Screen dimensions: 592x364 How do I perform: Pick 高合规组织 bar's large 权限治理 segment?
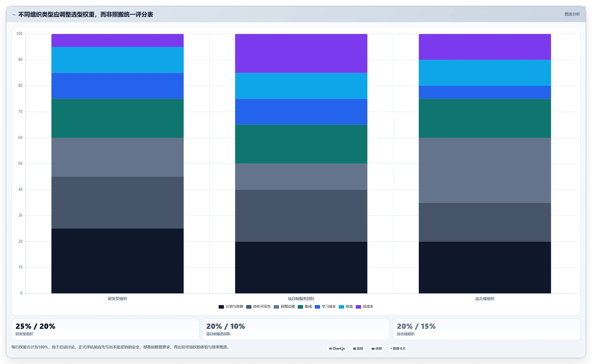(x=485, y=170)
